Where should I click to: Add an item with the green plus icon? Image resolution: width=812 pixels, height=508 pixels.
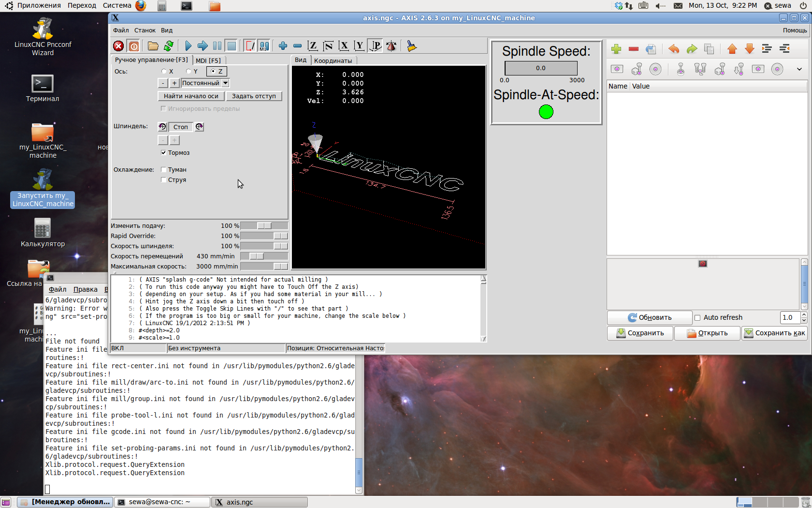click(616, 49)
